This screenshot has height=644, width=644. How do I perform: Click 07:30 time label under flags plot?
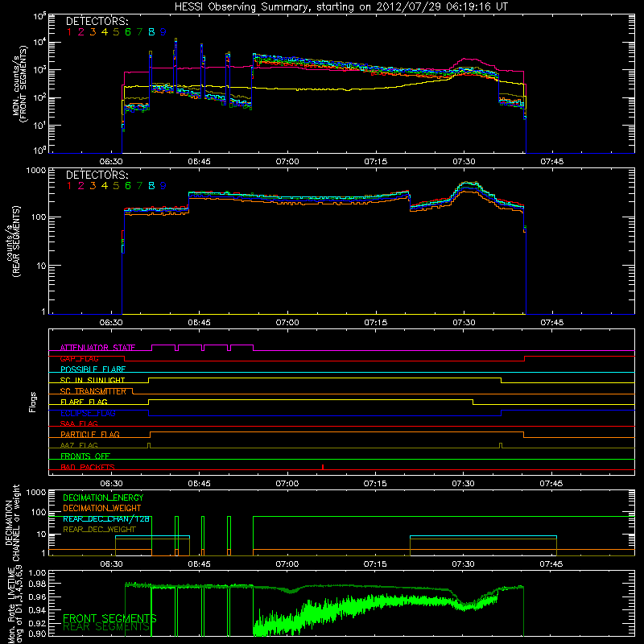(464, 484)
